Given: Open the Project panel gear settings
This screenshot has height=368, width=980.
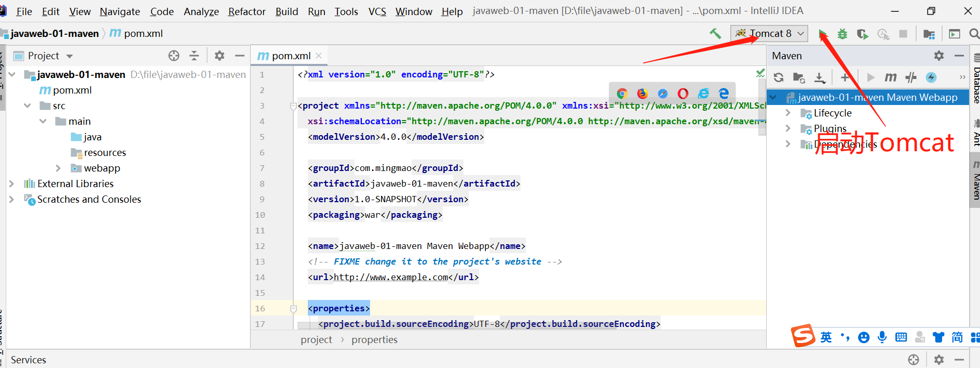Looking at the screenshot, I should tap(220, 56).
